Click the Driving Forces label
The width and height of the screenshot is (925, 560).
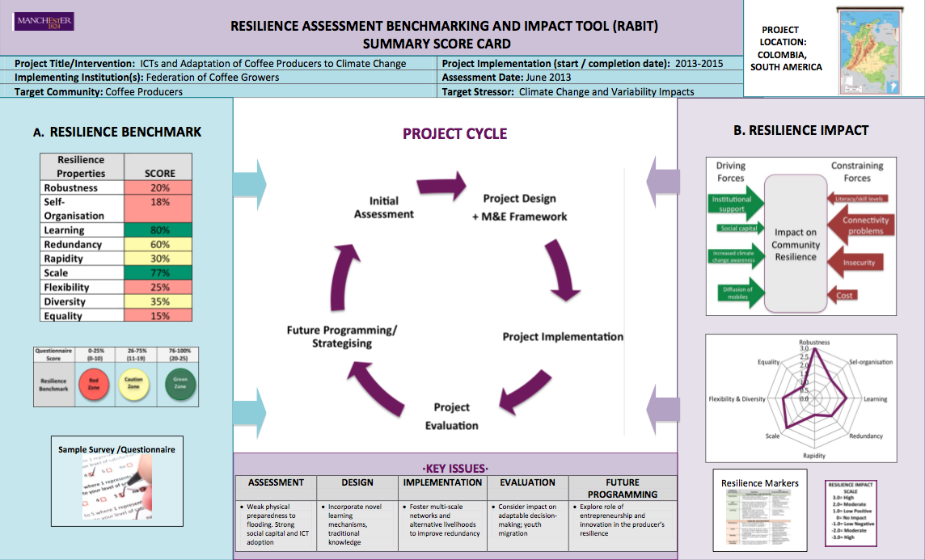click(731, 171)
